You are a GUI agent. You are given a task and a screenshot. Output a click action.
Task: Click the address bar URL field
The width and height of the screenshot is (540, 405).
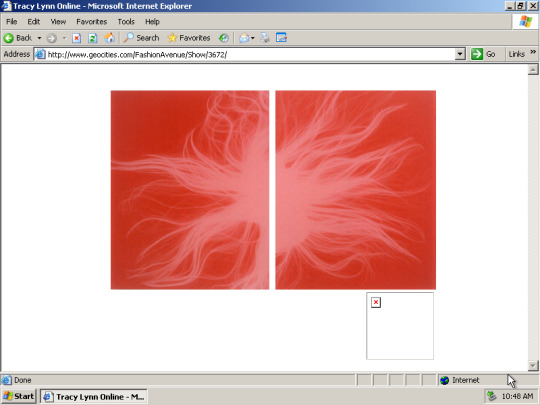(250, 54)
